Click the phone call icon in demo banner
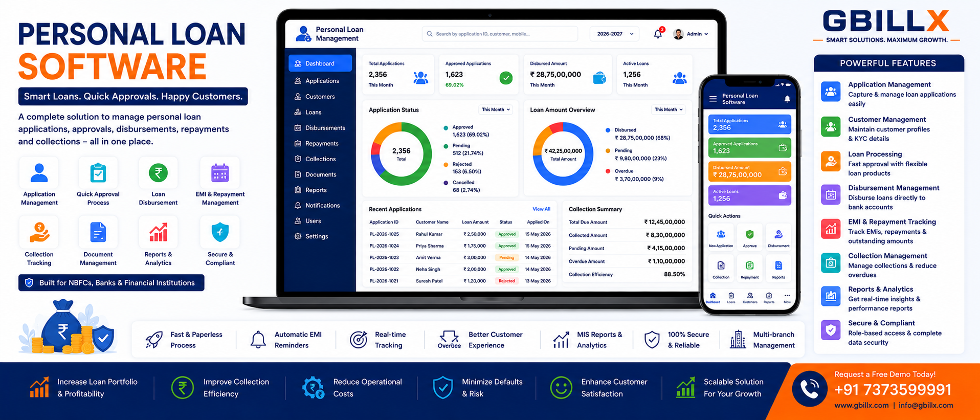 pyautogui.click(x=810, y=389)
